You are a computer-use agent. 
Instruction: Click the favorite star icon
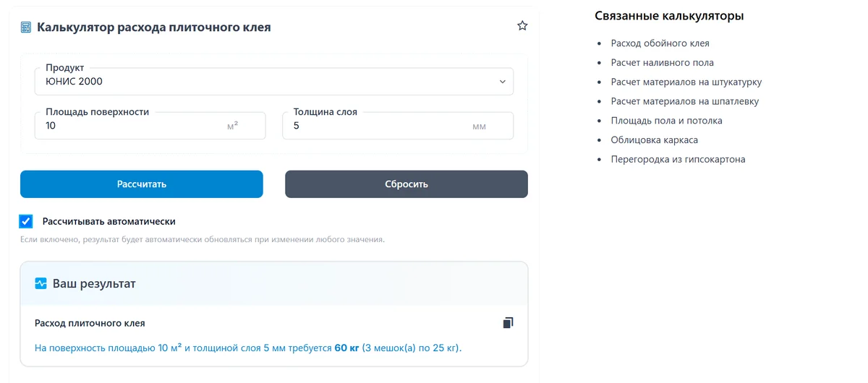coord(522,26)
